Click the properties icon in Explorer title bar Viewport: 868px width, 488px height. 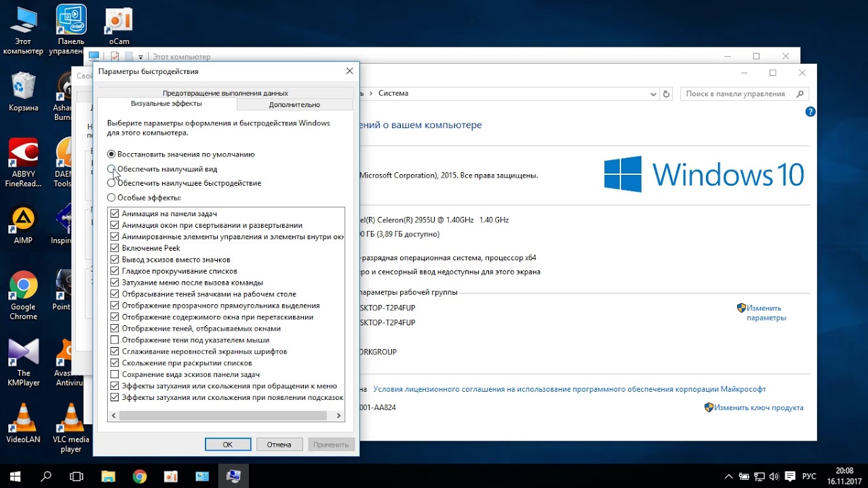[x=115, y=57]
